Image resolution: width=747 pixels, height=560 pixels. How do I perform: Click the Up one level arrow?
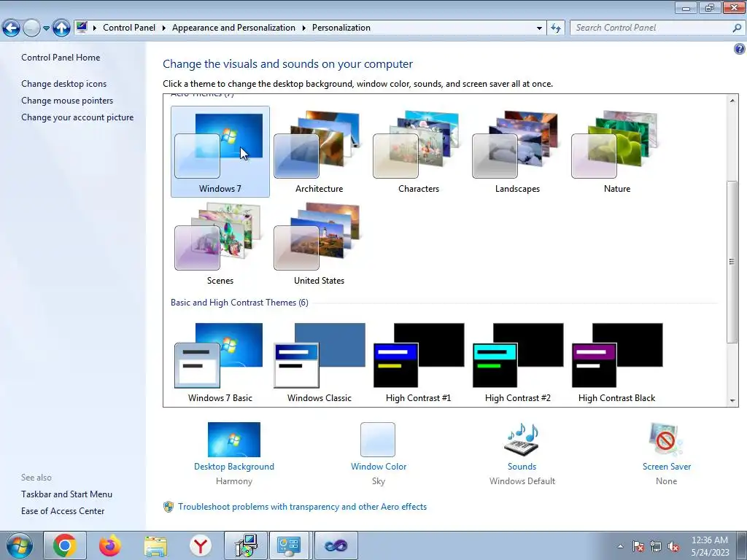pyautogui.click(x=61, y=28)
